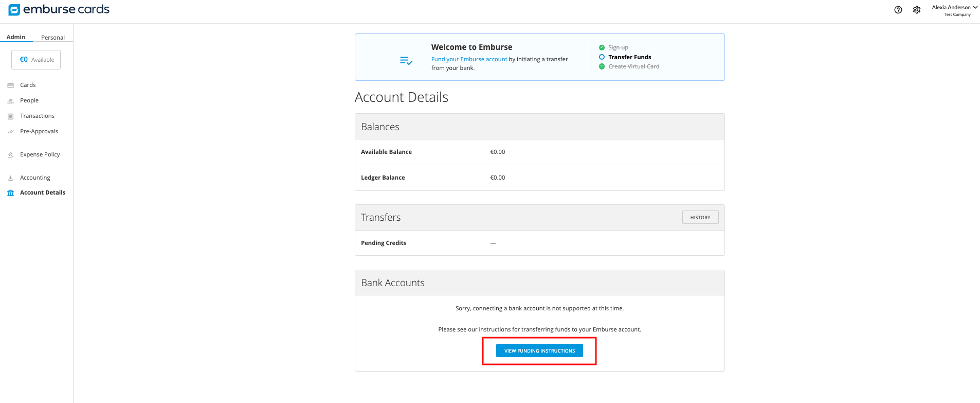Viewport: 980px width, 403px height.
Task: Click the Ledger Balance €0.00 value
Action: pyautogui.click(x=498, y=178)
